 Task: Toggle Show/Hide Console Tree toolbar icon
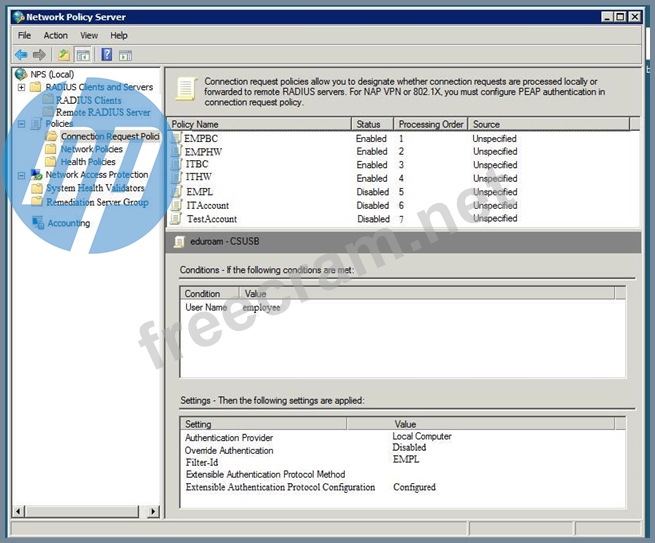click(83, 55)
